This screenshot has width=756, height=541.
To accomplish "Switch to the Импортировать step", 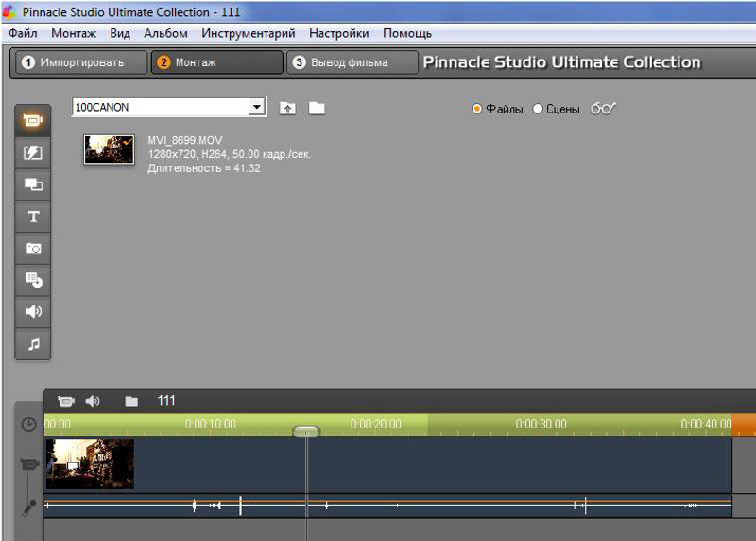I will 81,63.
